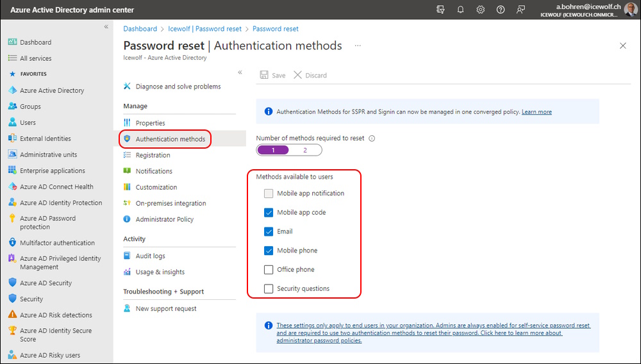641x364 pixels.
Task: Go to Dashboard breadcrumb link
Action: click(x=140, y=29)
